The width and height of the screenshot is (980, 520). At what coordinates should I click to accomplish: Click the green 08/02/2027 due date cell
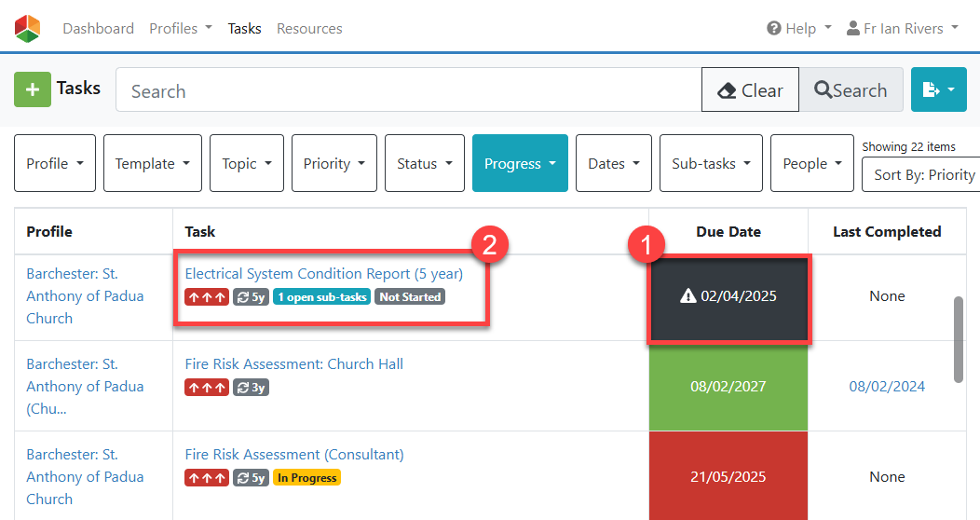[x=728, y=386]
